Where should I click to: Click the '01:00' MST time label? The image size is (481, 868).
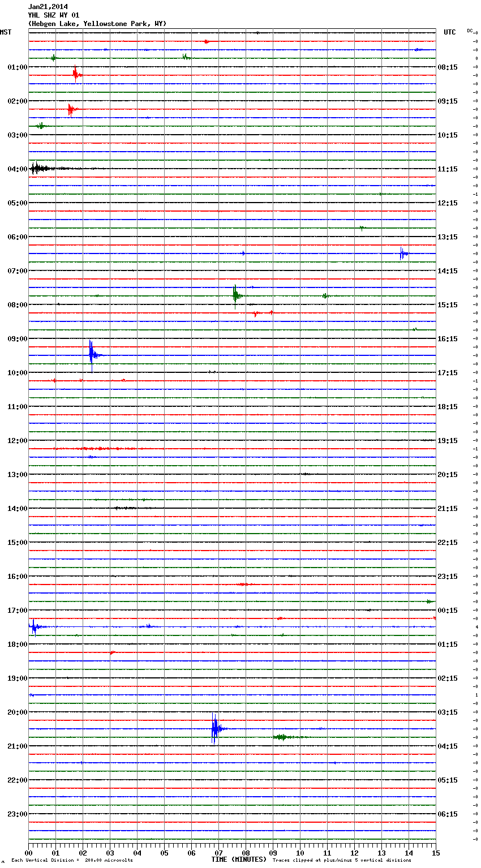tap(18, 67)
